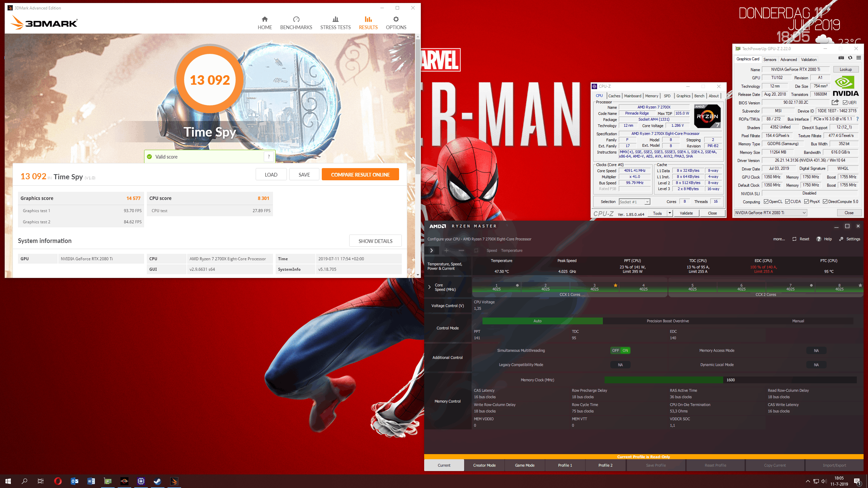
Task: Open STRESS TESTS in 3DMark
Action: (x=335, y=23)
